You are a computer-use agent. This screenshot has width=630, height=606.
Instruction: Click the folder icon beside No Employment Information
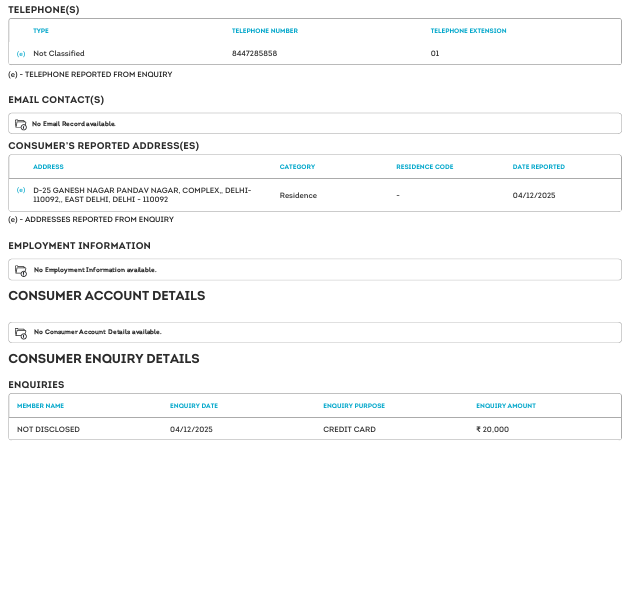click(x=21, y=270)
